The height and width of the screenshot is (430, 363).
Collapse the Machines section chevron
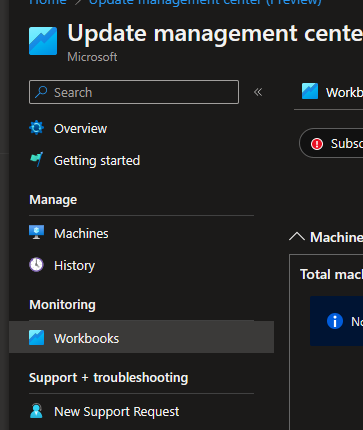pos(297,237)
